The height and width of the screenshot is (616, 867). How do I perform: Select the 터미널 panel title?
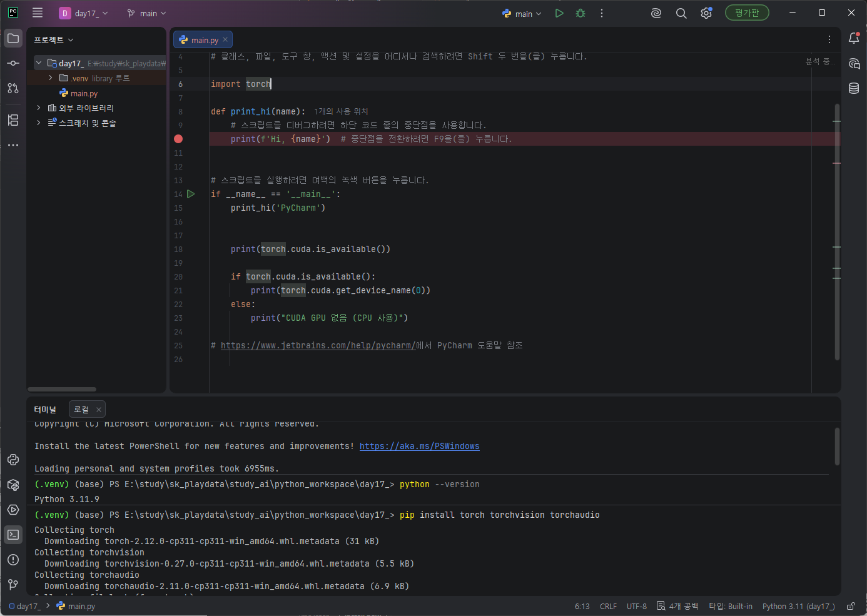45,410
